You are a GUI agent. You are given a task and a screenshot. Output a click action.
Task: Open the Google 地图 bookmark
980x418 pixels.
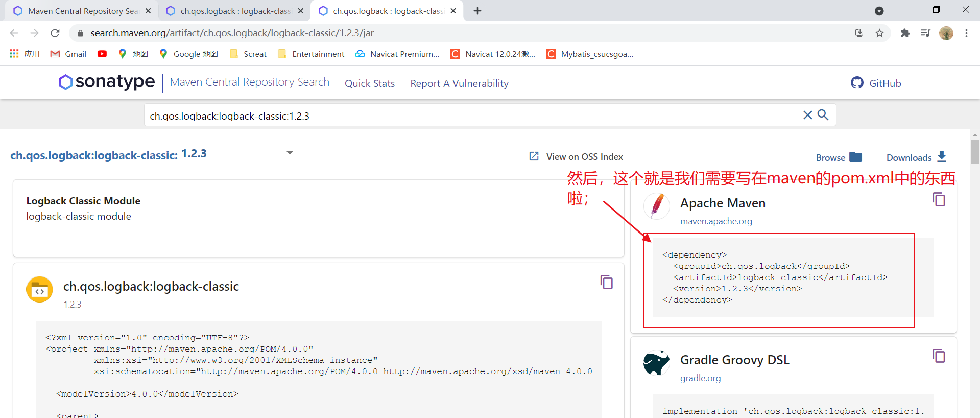188,54
